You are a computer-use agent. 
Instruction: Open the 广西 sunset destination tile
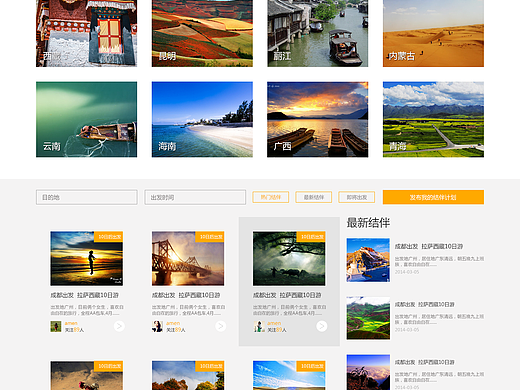click(x=318, y=119)
